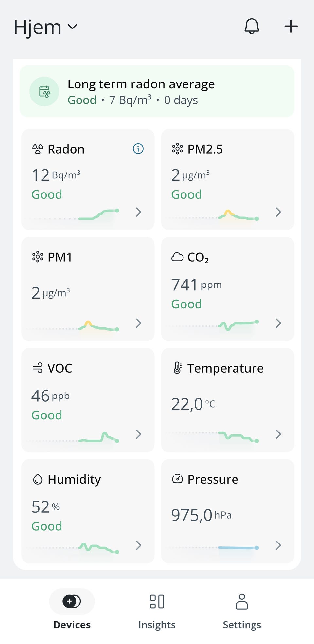Tap the PM1 2 µg/m³ reading
Viewport: 314px width, 644px height.
tap(51, 293)
